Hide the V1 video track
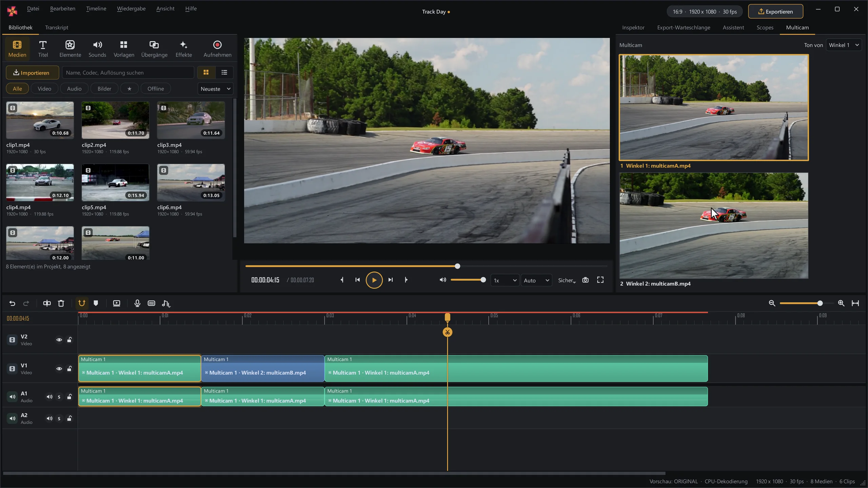 pyautogui.click(x=59, y=369)
